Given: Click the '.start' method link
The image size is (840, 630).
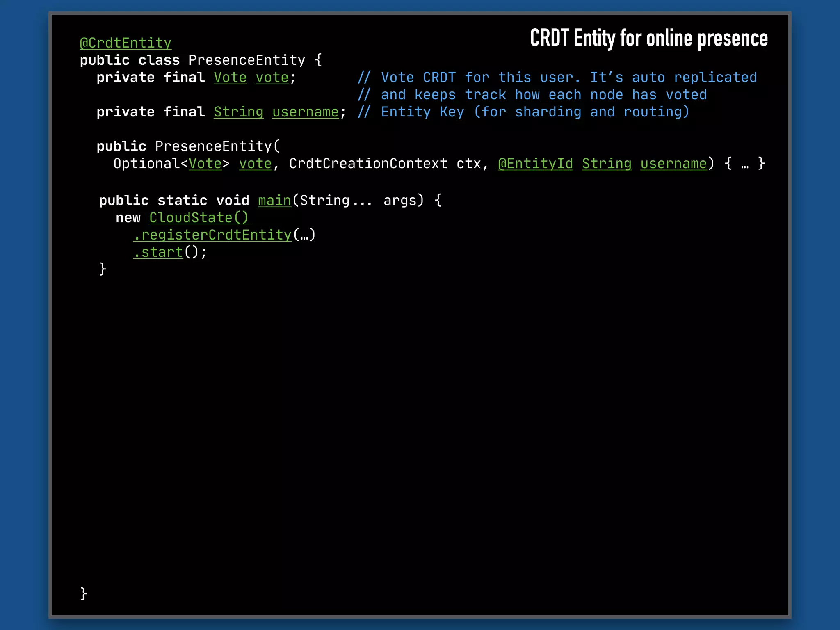Looking at the screenshot, I should 158,252.
